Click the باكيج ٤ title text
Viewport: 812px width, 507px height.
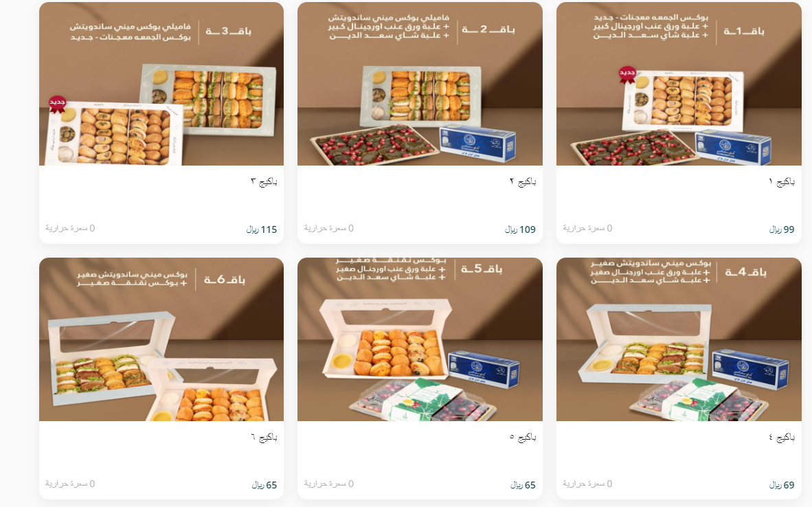tap(782, 438)
